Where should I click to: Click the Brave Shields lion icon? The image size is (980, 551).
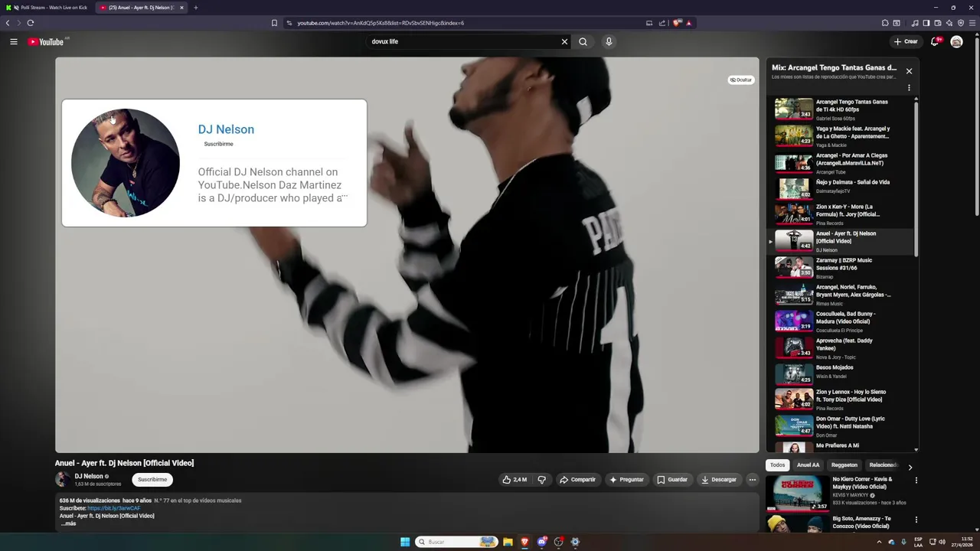(677, 23)
